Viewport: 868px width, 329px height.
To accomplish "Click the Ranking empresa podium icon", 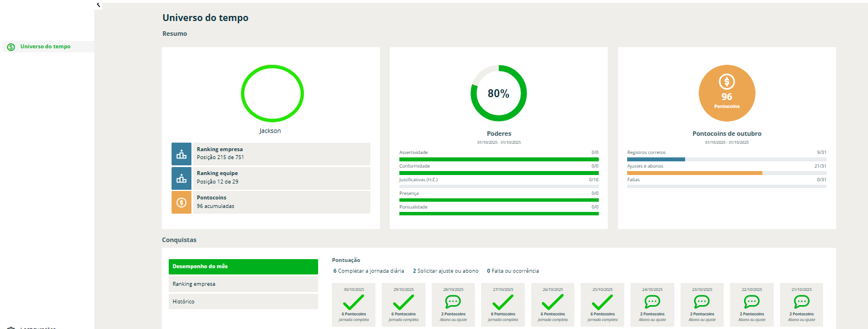I will [x=182, y=154].
